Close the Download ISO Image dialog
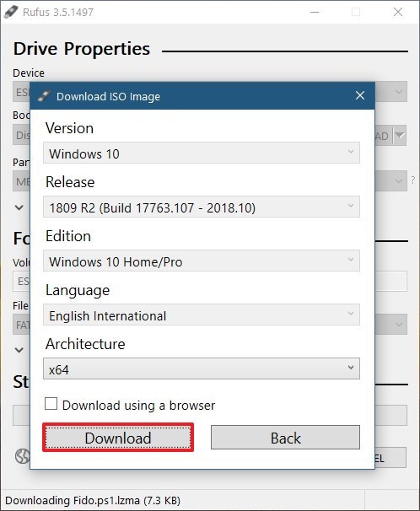This screenshot has width=420, height=511. click(360, 95)
